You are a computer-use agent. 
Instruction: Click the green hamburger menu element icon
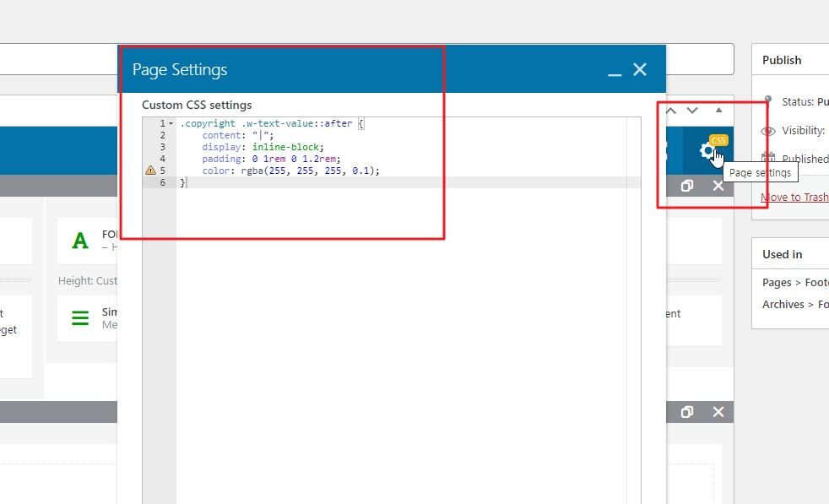(x=80, y=317)
